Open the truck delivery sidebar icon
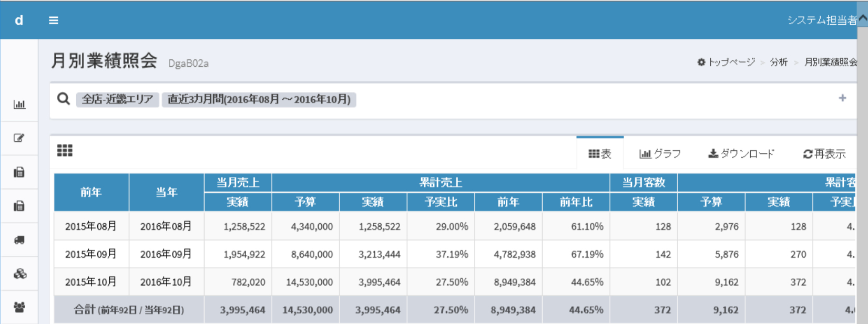The width and height of the screenshot is (868, 324). (19, 240)
